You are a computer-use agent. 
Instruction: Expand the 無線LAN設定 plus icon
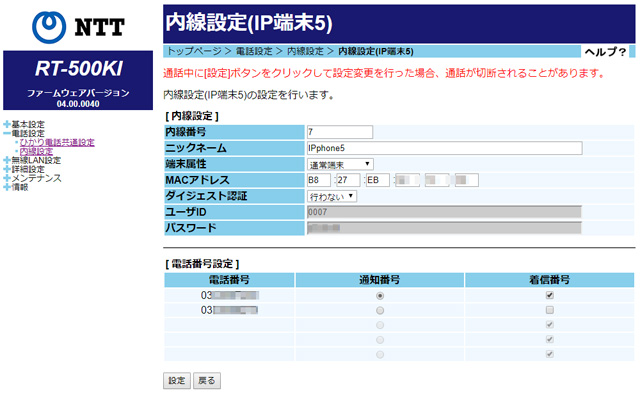tap(7, 160)
